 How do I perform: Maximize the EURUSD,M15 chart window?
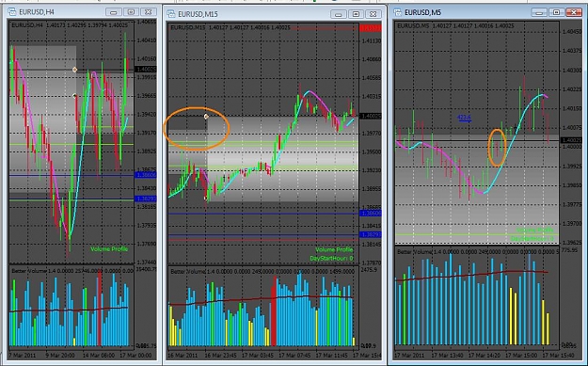pyautogui.click(x=356, y=15)
